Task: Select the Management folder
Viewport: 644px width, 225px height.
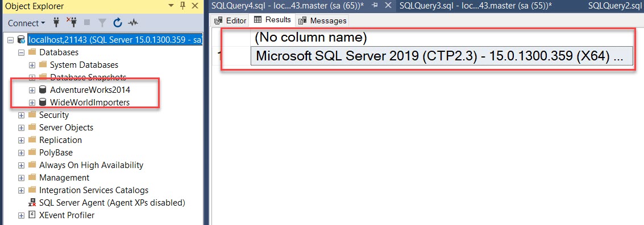Action: pos(64,178)
